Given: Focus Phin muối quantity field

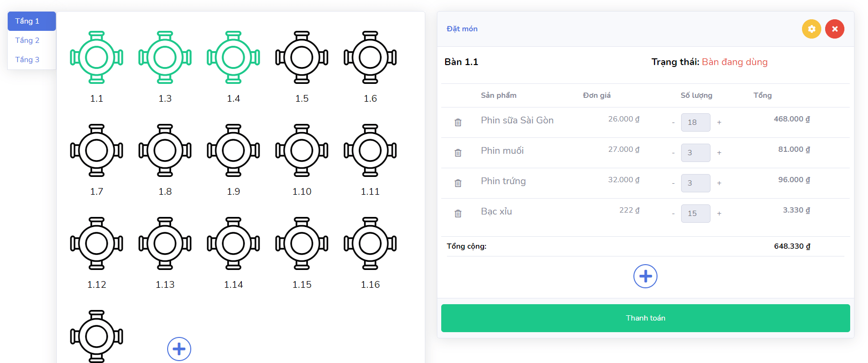Looking at the screenshot, I should pos(696,153).
